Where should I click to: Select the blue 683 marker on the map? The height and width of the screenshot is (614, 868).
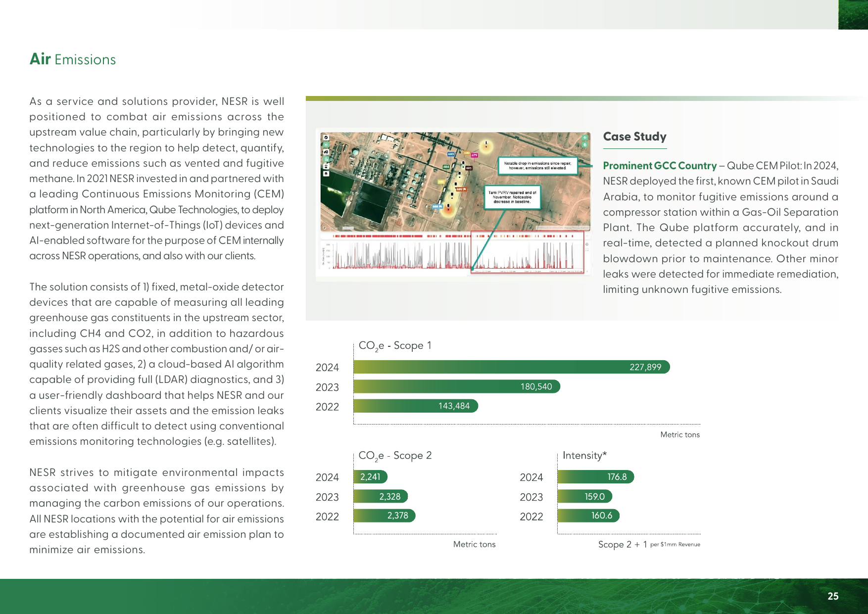[451, 154]
